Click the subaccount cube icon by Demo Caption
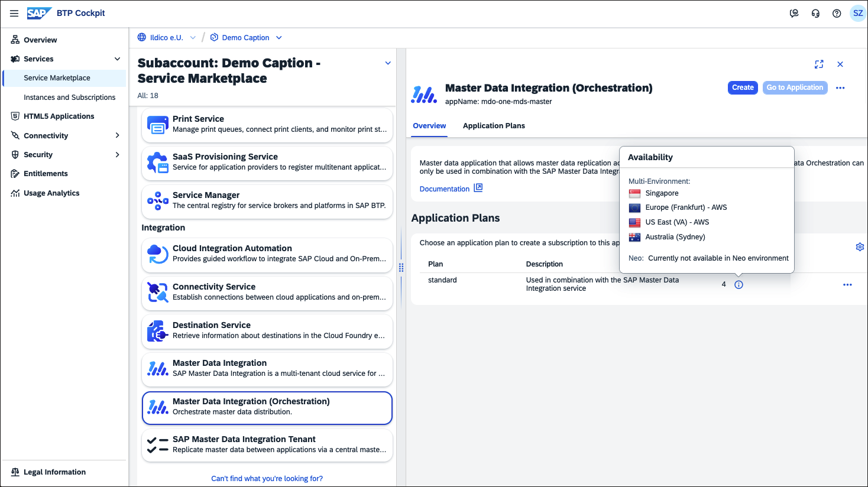This screenshot has height=487, width=868. point(214,37)
